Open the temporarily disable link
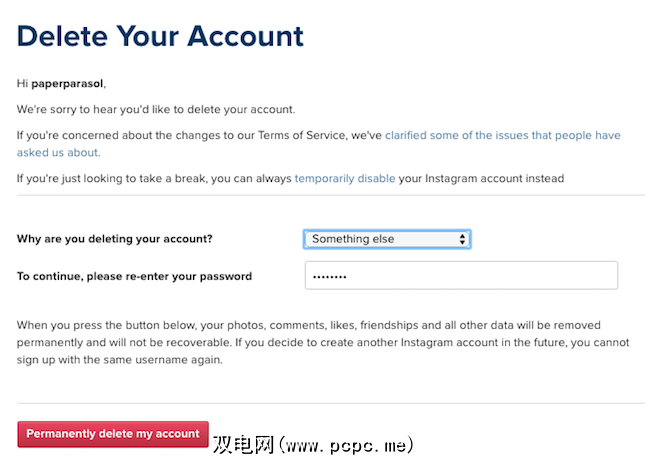 344,179
